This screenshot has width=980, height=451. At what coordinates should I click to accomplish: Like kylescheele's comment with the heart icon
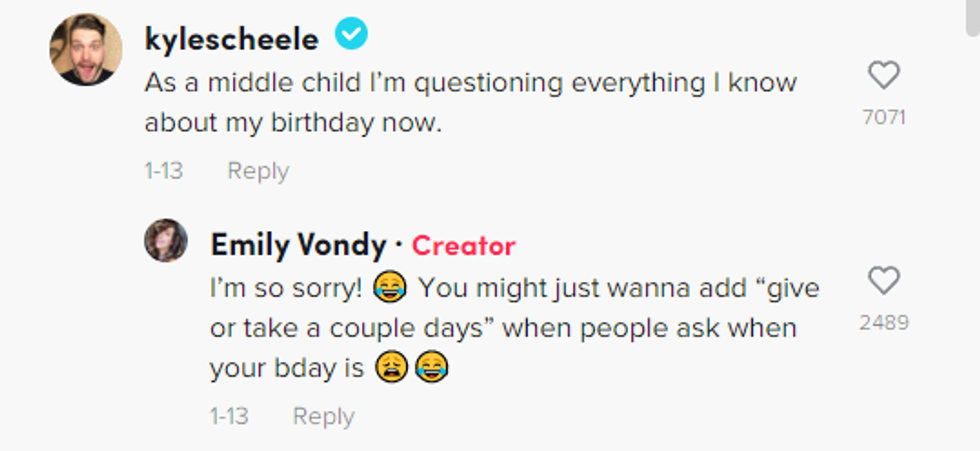(x=883, y=75)
